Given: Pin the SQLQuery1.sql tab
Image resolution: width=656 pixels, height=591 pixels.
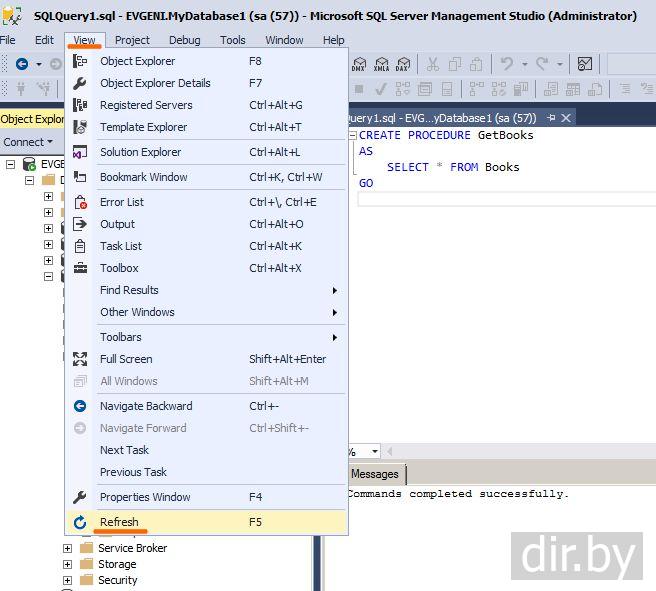Looking at the screenshot, I should click(551, 118).
